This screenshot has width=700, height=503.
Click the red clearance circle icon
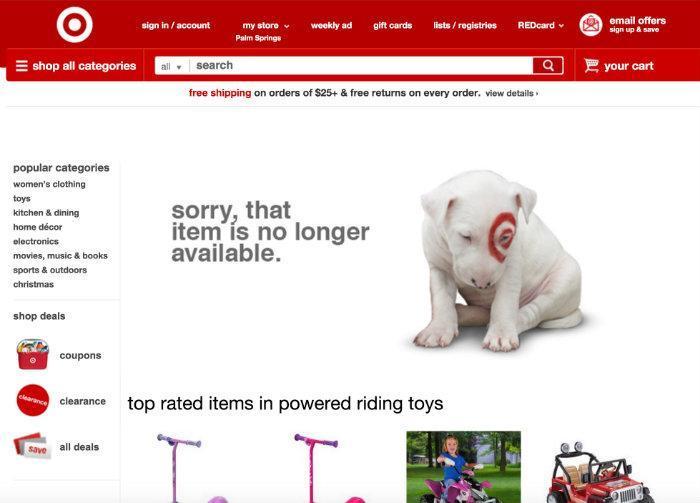pyautogui.click(x=33, y=400)
